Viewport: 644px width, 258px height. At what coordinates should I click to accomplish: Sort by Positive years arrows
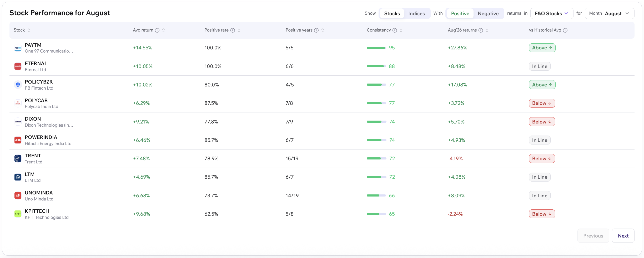323,30
